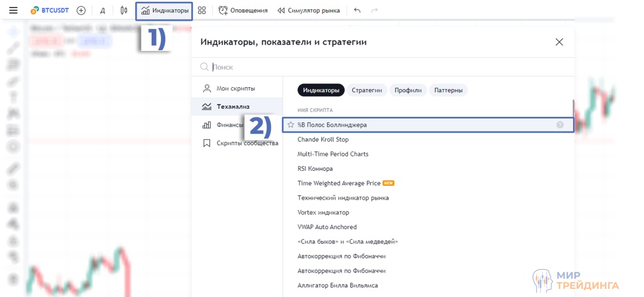644x297 pixels.
Task: Open the BTCUSDT symbol search
Action: pyautogui.click(x=49, y=11)
